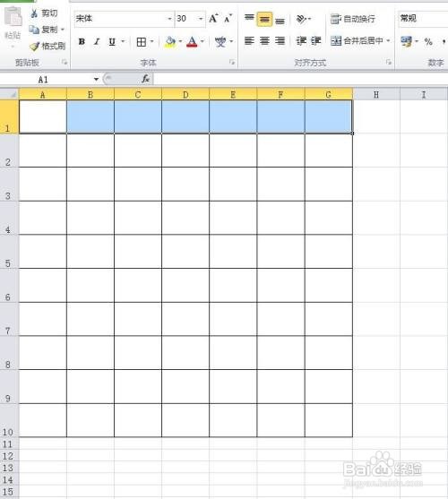This screenshot has height=499, width=448.
Task: Open the text orientation tool
Action: pyautogui.click(x=301, y=20)
